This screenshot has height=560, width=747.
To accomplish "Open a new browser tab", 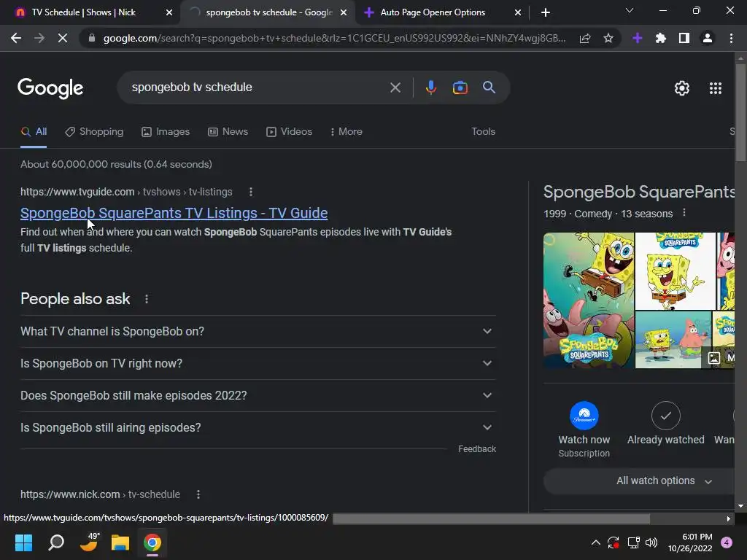I will pyautogui.click(x=546, y=12).
